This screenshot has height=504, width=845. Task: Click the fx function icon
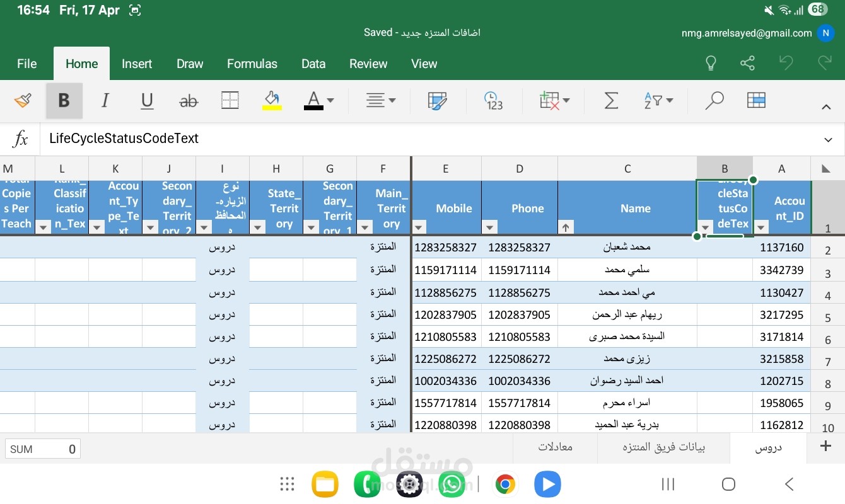click(21, 139)
